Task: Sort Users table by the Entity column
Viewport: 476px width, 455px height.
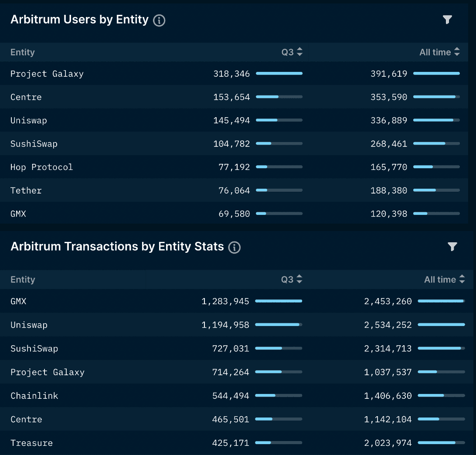Action: tap(22, 52)
